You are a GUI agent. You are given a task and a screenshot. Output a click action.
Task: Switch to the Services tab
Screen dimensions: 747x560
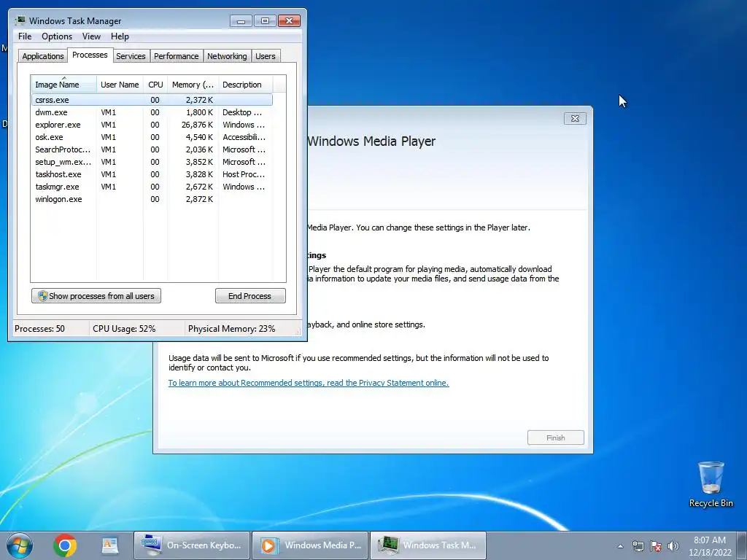tap(131, 56)
